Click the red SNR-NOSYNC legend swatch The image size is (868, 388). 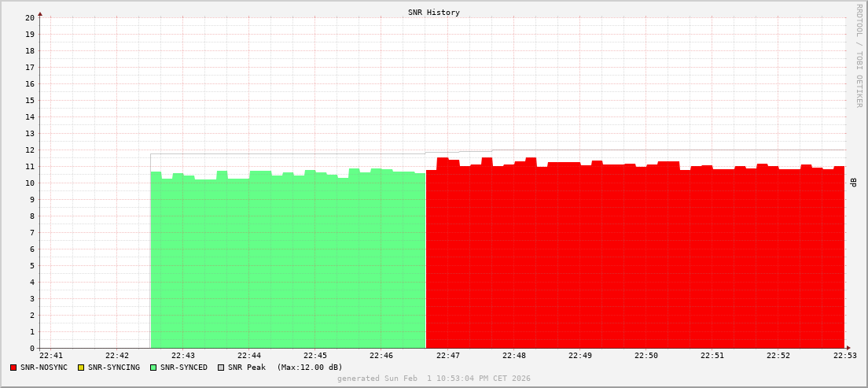coord(13,368)
